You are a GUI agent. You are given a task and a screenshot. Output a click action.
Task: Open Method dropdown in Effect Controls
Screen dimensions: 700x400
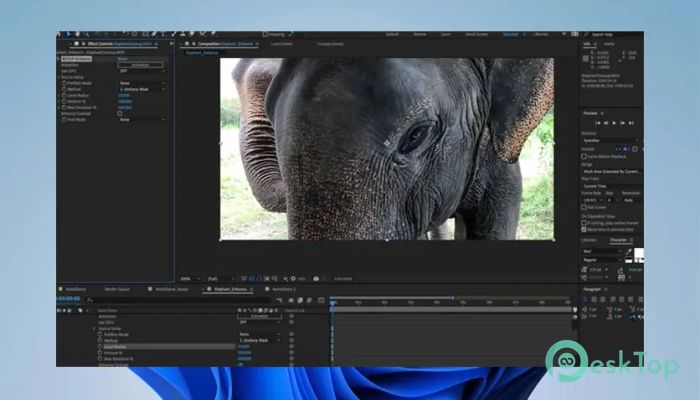[x=142, y=89]
